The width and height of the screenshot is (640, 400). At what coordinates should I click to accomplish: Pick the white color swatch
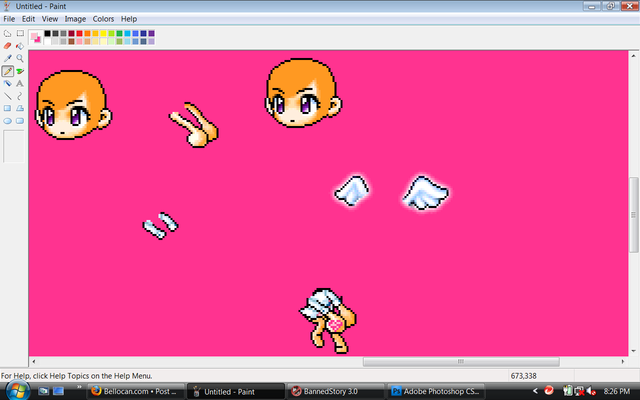click(x=47, y=41)
